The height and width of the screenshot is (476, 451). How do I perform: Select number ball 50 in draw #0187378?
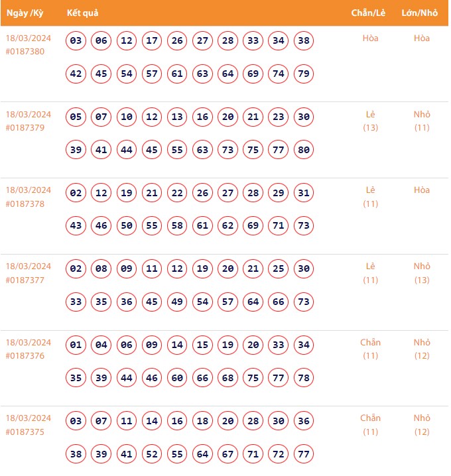(127, 226)
